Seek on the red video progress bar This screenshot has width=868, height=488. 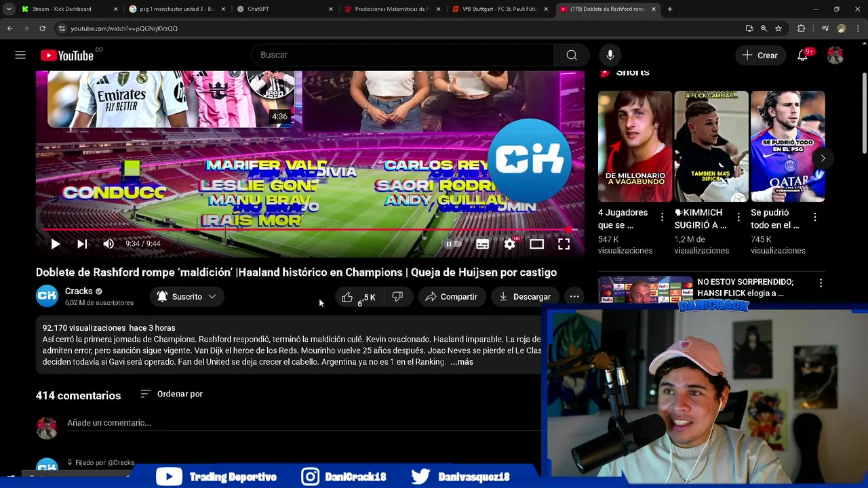(310, 230)
